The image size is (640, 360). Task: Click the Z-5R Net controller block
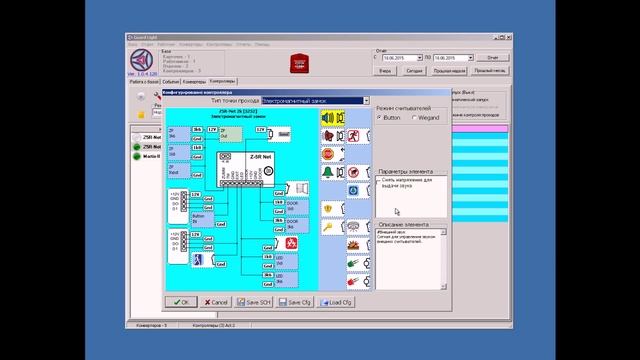pos(246,169)
